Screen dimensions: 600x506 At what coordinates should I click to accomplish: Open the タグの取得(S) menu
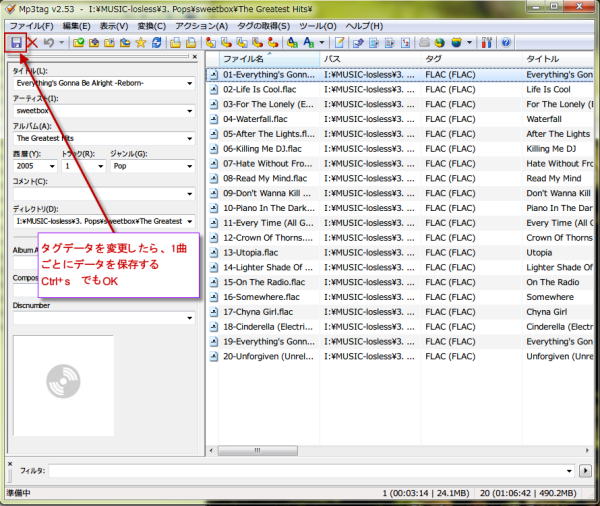point(263,24)
